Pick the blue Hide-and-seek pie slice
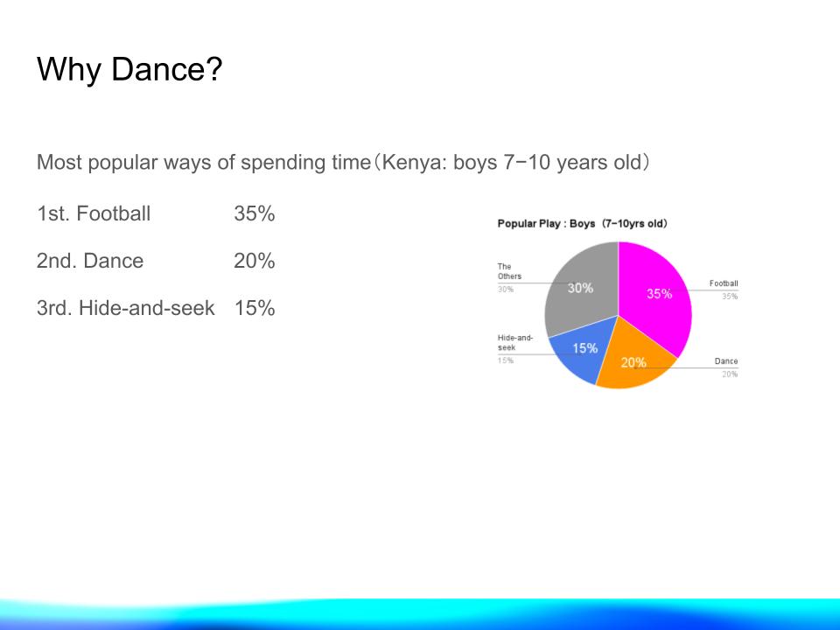This screenshot has width=840, height=630. (x=577, y=352)
